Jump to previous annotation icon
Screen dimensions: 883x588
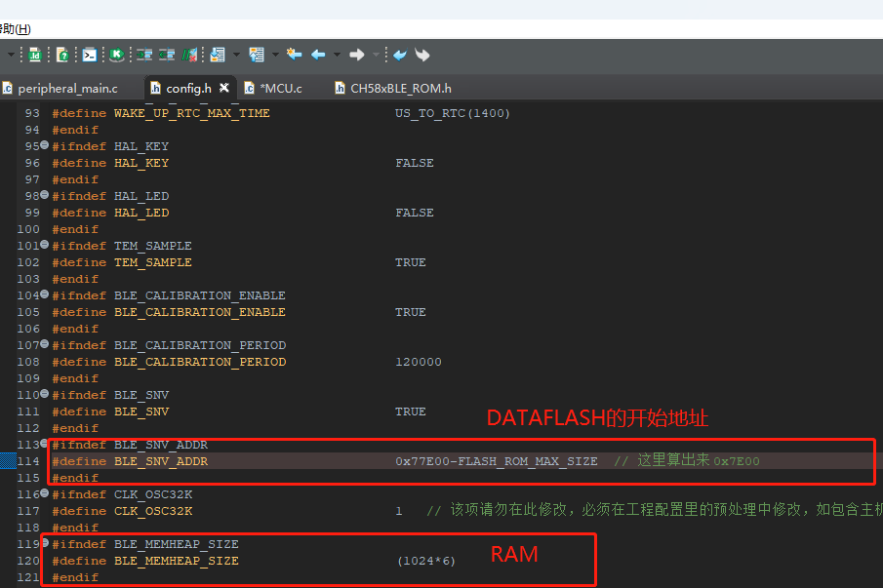click(x=257, y=55)
